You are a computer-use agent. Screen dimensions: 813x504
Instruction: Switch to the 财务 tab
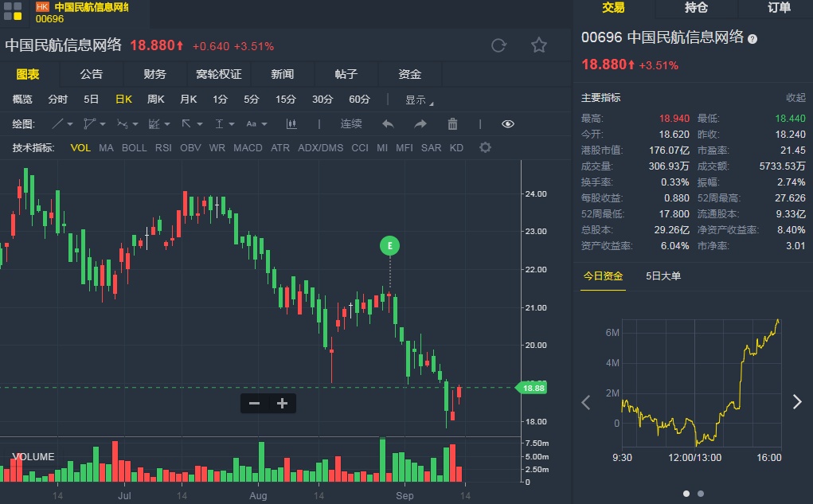(x=155, y=74)
